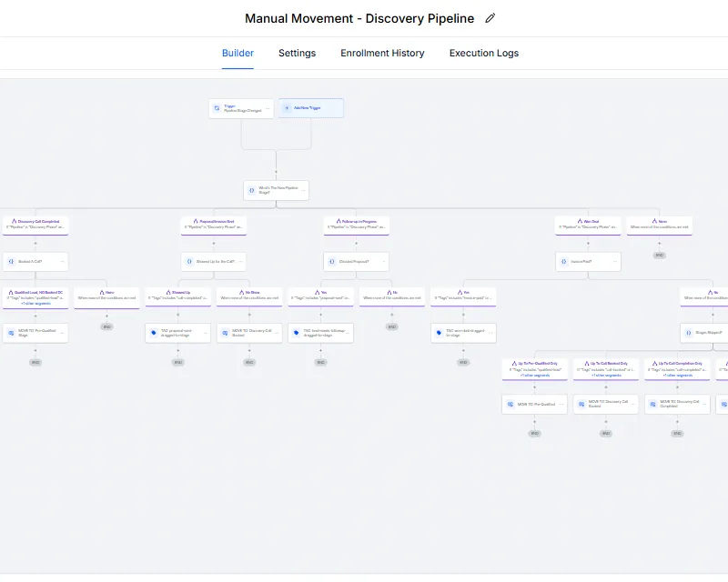Click If/Else icon on Invoice Paid node
The image size is (728, 582).
point(563,262)
